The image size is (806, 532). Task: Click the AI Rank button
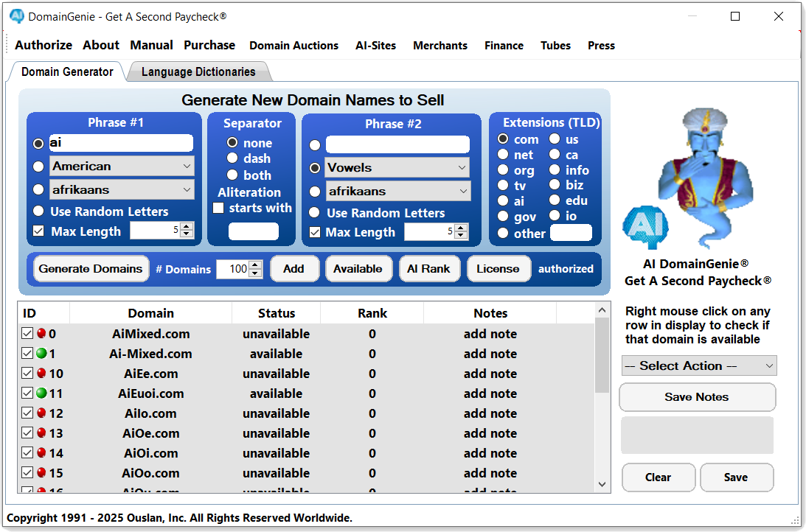point(428,268)
